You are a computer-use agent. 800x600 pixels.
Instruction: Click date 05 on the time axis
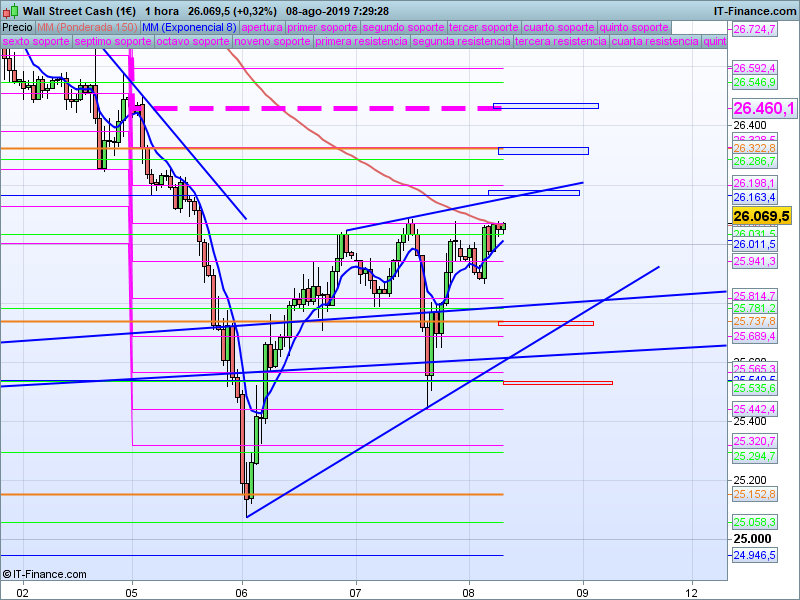tap(132, 593)
